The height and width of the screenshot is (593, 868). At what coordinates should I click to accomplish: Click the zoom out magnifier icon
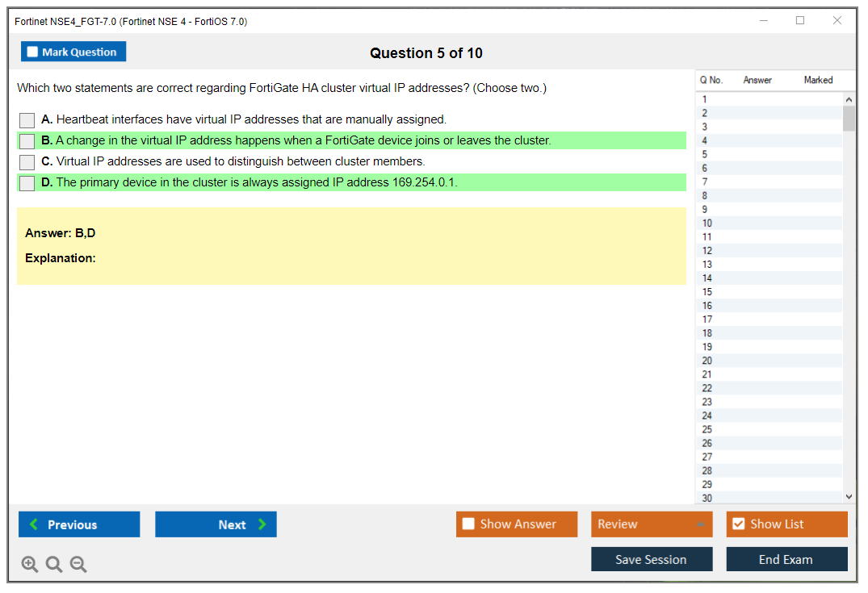pos(78,565)
